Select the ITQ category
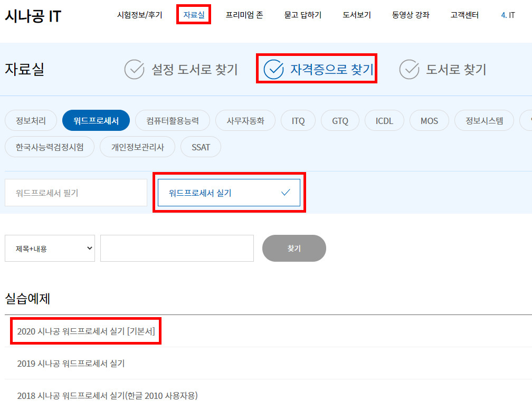This screenshot has width=532, height=410. point(298,120)
